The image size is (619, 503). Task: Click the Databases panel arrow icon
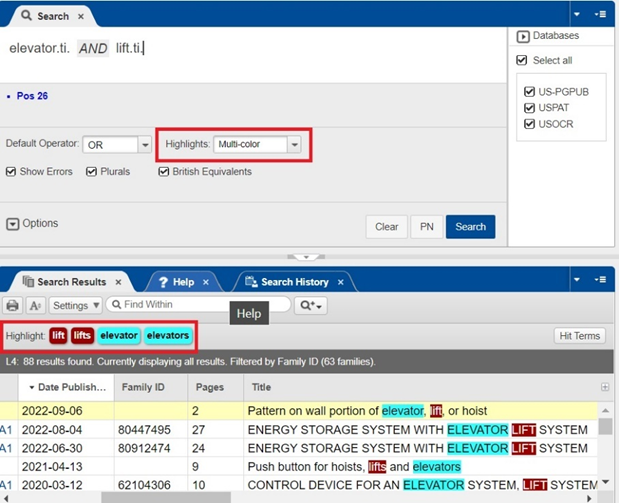pyautogui.click(x=523, y=36)
